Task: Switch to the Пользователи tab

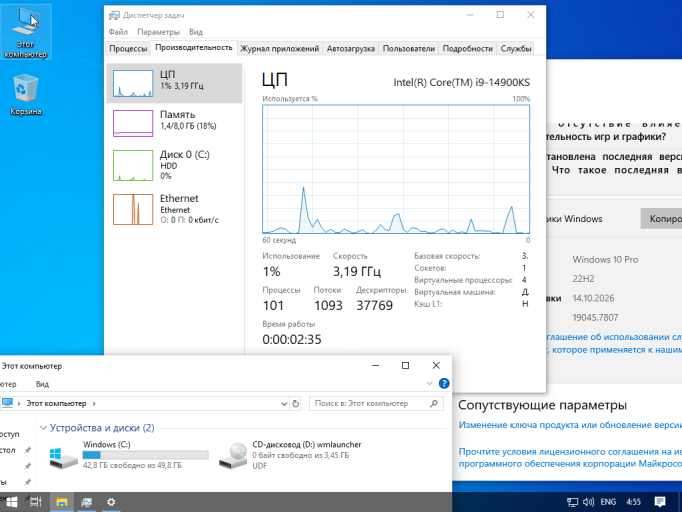Action: 408,48
